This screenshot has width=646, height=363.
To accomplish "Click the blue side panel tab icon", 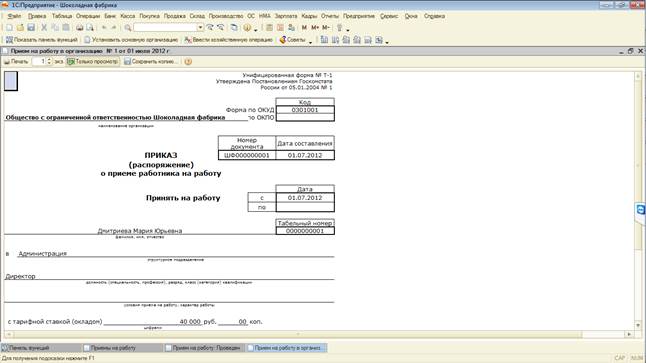I will point(641,210).
